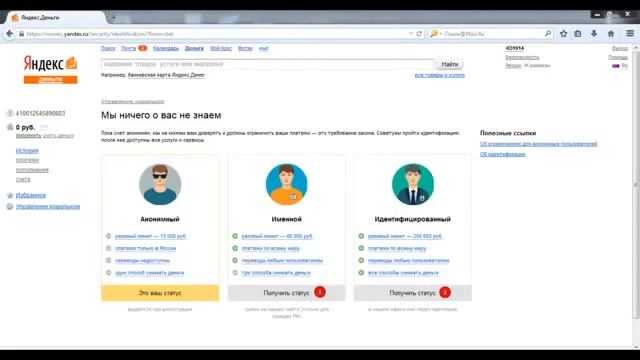Open три способа снимать деньги link
This screenshot has height=360, width=640.
pos(276,273)
